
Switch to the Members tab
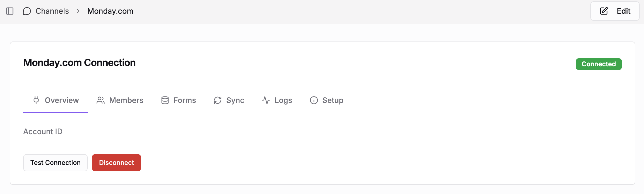(x=126, y=100)
